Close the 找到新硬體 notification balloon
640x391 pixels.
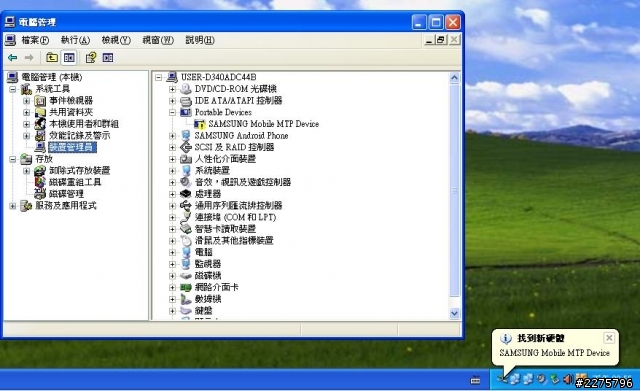pos(609,338)
